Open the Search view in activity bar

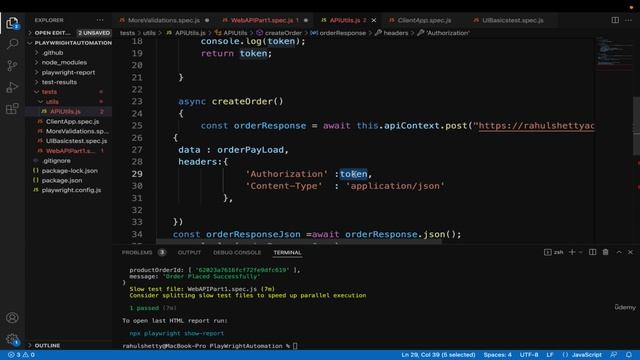(12, 44)
